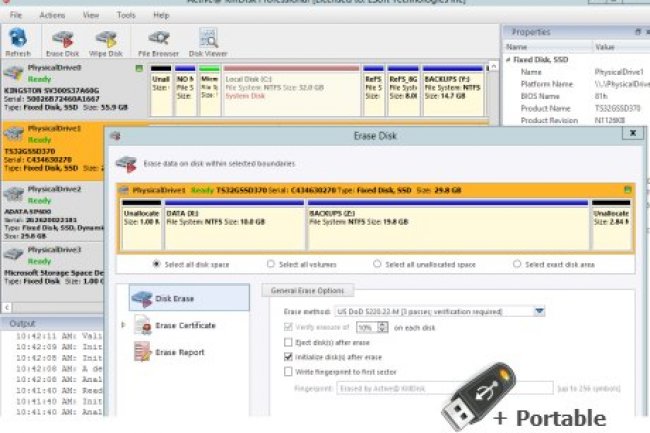Image resolution: width=650 pixels, height=433 pixels.
Task: Click the green indicator in the dialog disk header
Action: pos(628,190)
